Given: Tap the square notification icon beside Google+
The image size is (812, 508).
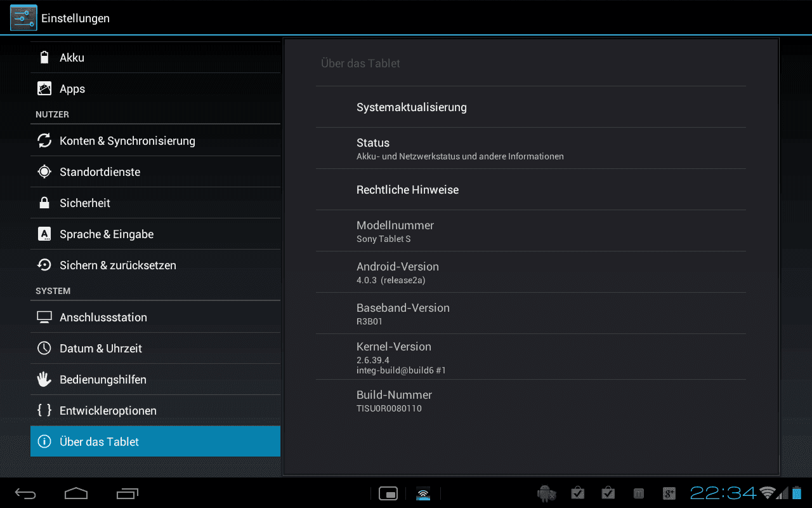Looking at the screenshot, I should pos(639,493).
